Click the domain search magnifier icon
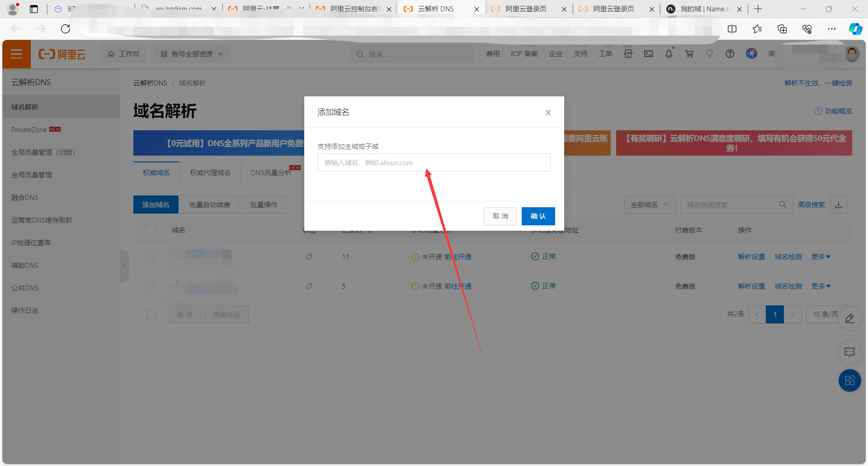This screenshot has height=466, width=868. [783, 205]
